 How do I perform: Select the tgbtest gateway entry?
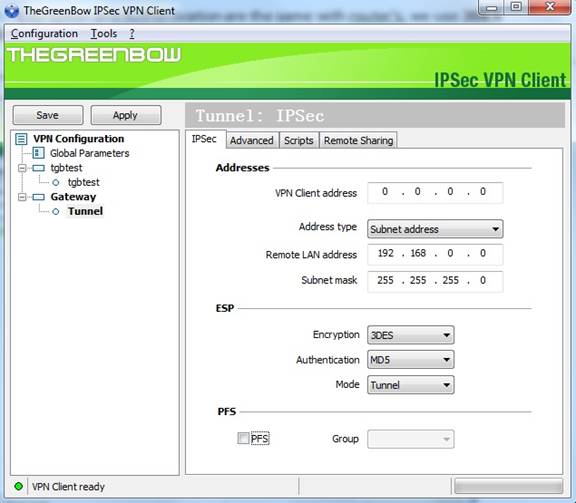[66, 168]
